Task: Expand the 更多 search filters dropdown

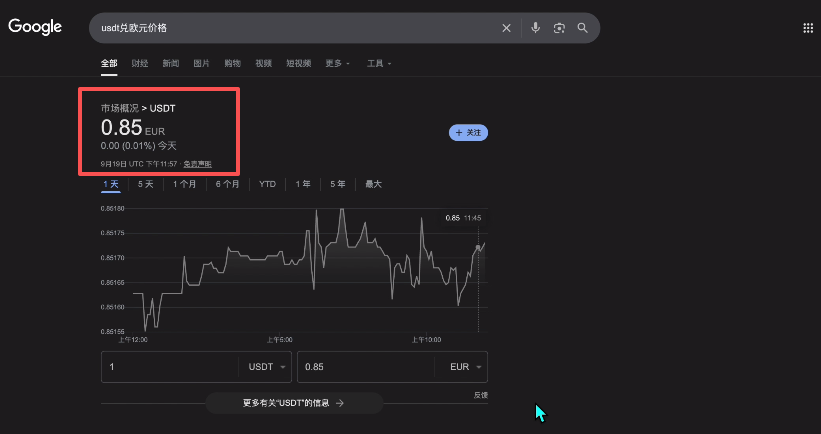Action: pyautogui.click(x=337, y=64)
